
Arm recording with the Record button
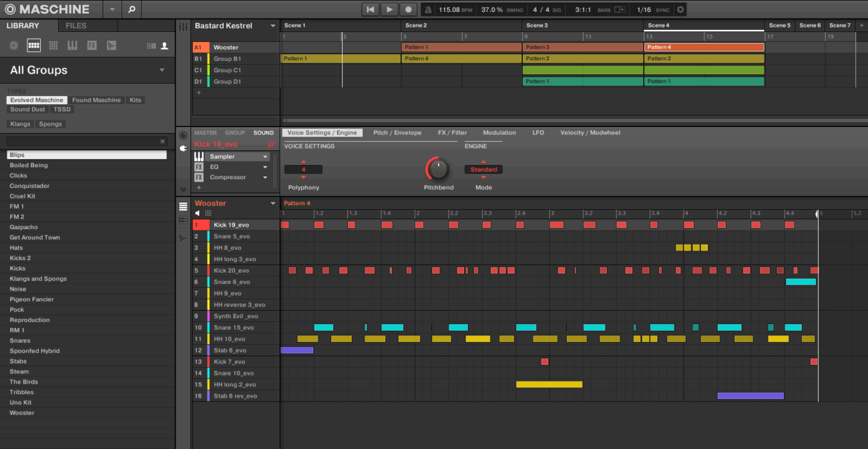409,9
